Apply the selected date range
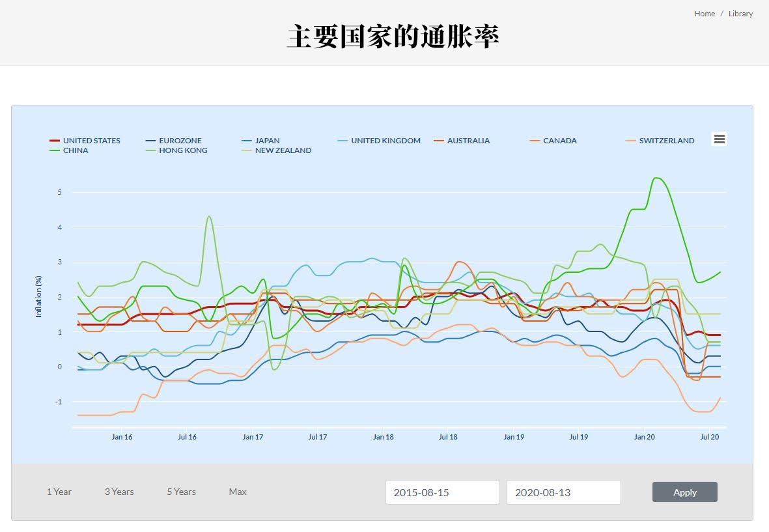 point(684,492)
